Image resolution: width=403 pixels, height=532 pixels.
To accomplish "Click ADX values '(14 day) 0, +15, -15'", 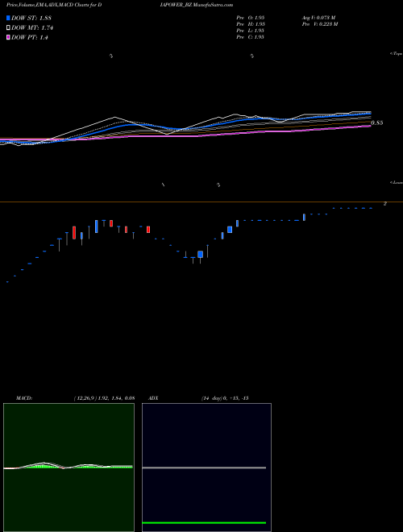I will 225,398.
